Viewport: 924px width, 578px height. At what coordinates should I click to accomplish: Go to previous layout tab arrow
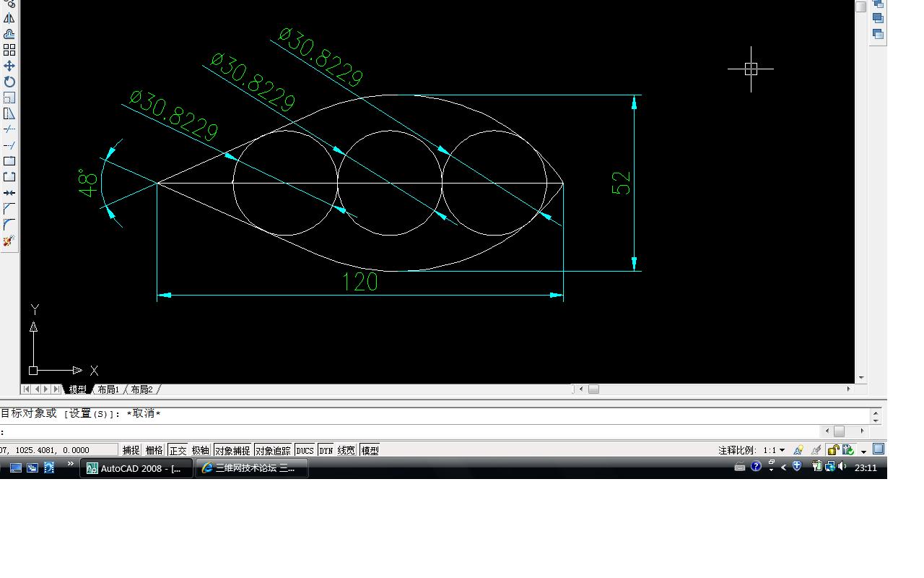pyautogui.click(x=37, y=389)
